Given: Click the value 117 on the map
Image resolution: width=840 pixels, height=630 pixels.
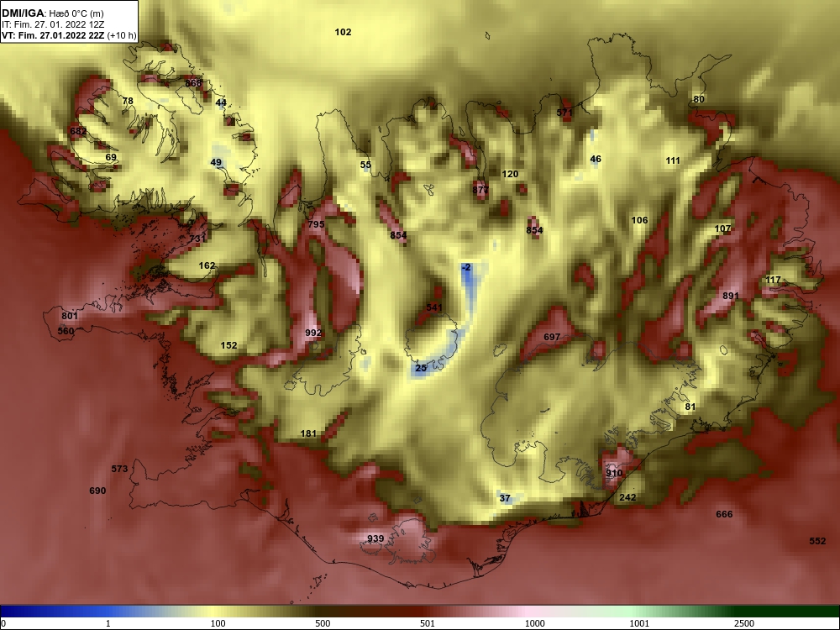Looking at the screenshot, I should coord(773,281).
